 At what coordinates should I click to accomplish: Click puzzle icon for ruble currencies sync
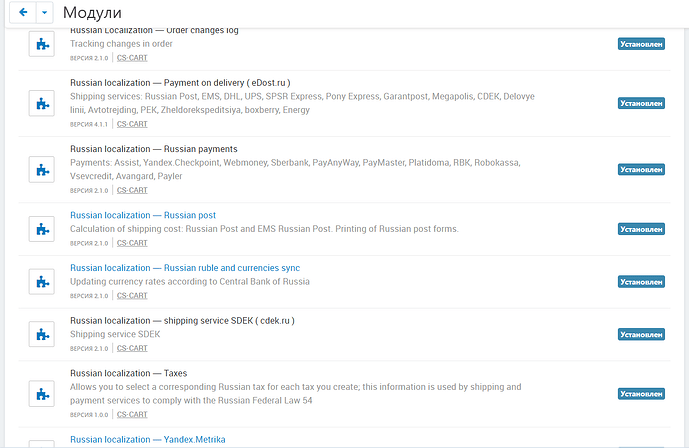[42, 282]
